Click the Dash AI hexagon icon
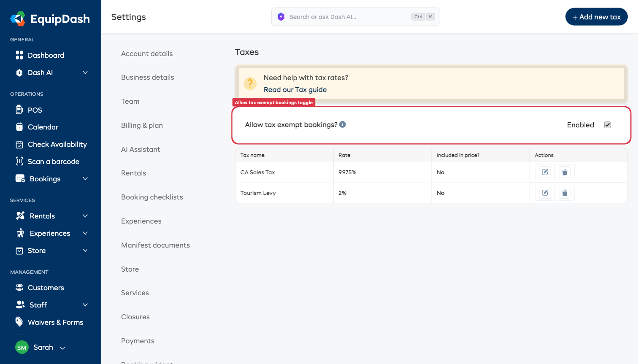 click(19, 73)
